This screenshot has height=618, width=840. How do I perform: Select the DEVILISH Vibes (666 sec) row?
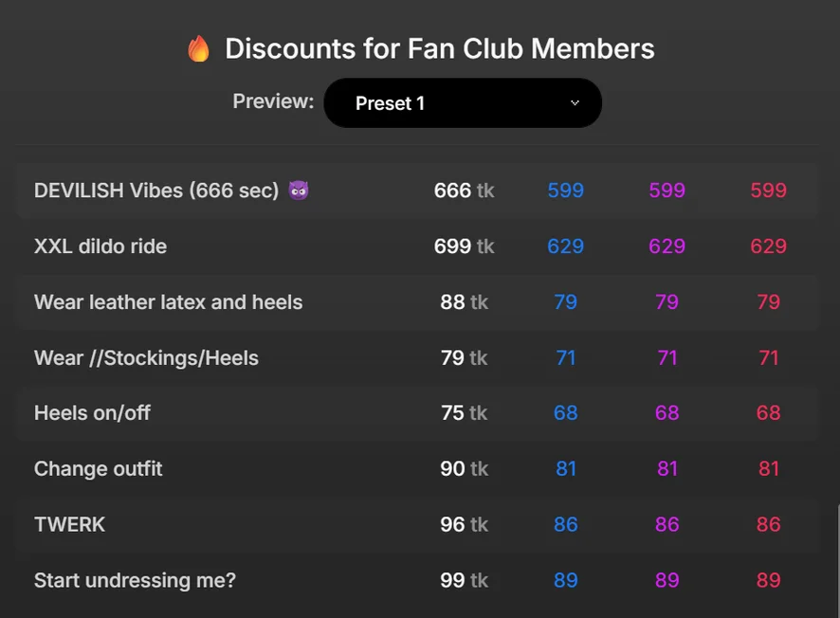pos(156,191)
